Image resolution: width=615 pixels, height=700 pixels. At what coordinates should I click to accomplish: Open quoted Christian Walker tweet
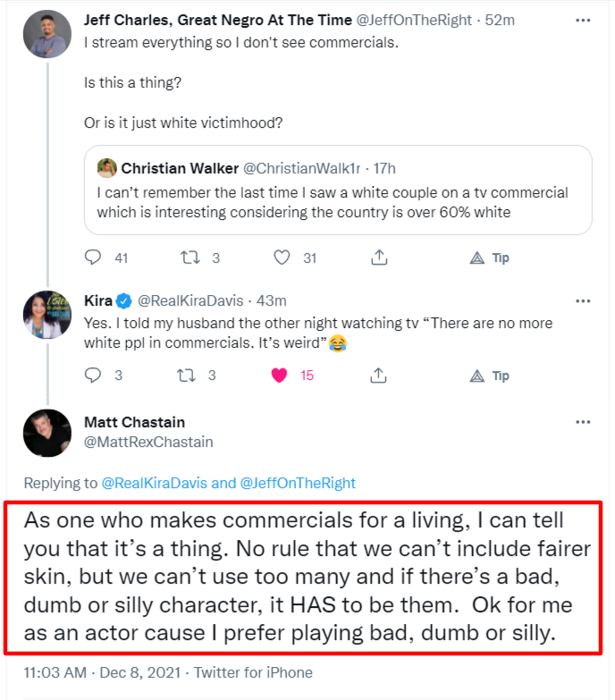click(338, 190)
